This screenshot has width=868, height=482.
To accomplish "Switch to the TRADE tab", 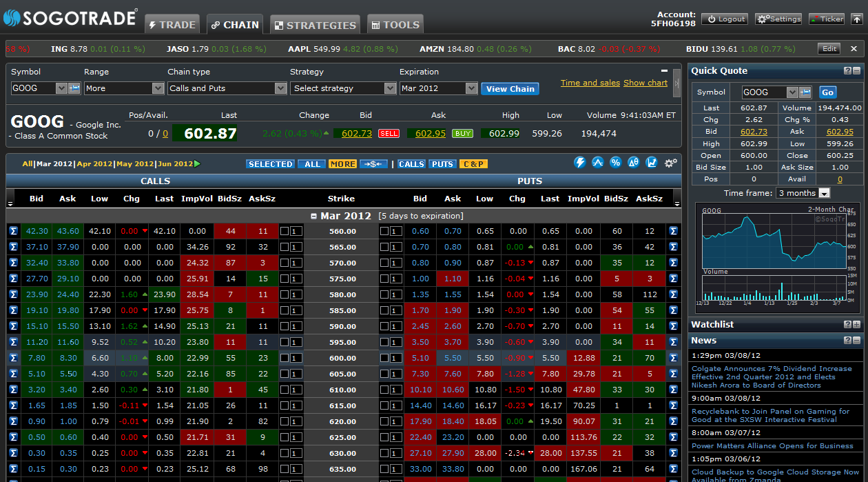I will coord(172,25).
